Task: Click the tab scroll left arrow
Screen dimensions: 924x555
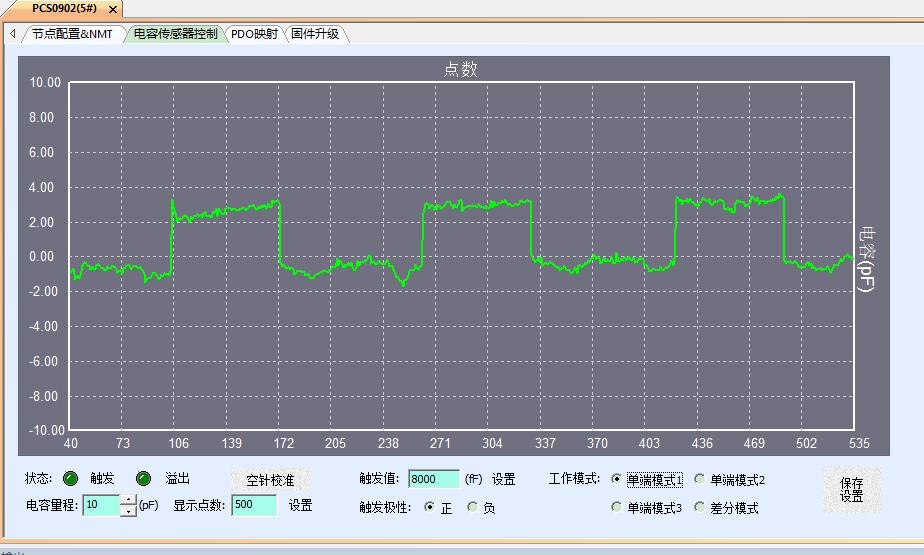Action: point(12,34)
